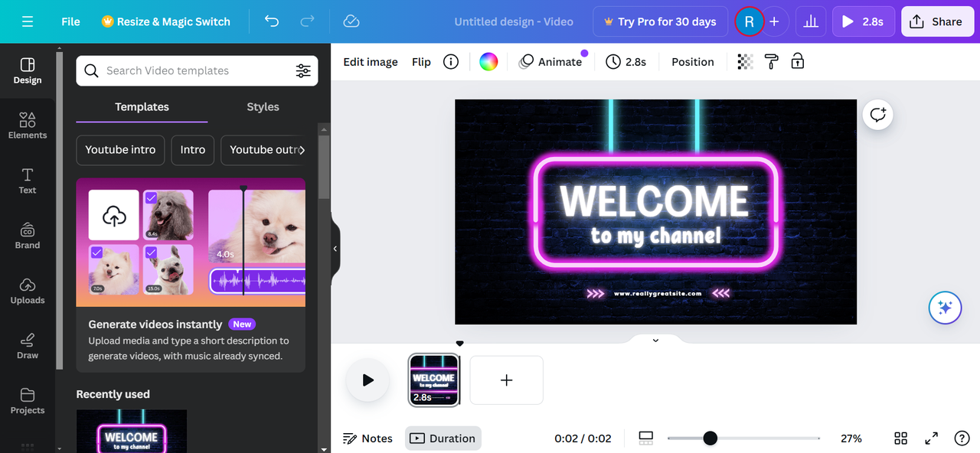
Task: Open the help question mark
Action: click(x=962, y=438)
